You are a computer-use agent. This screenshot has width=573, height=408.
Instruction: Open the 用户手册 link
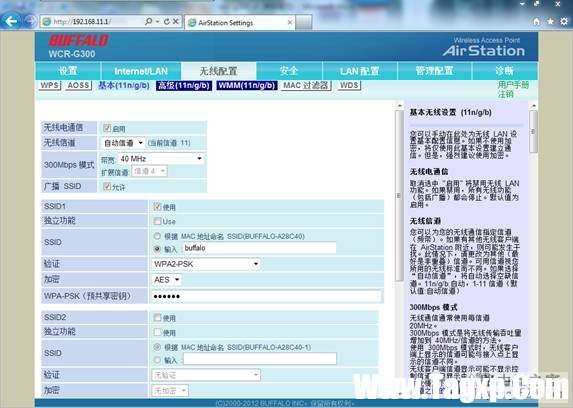(x=513, y=85)
